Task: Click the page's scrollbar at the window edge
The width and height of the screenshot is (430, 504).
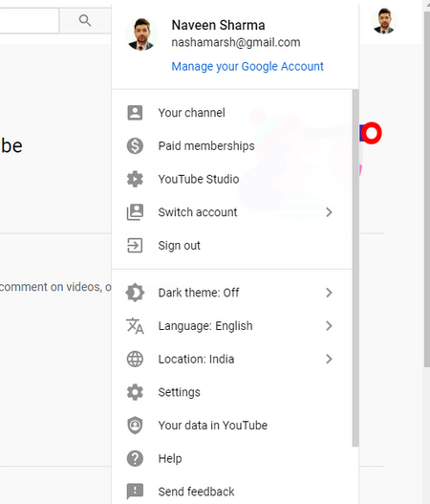Action: click(x=426, y=189)
